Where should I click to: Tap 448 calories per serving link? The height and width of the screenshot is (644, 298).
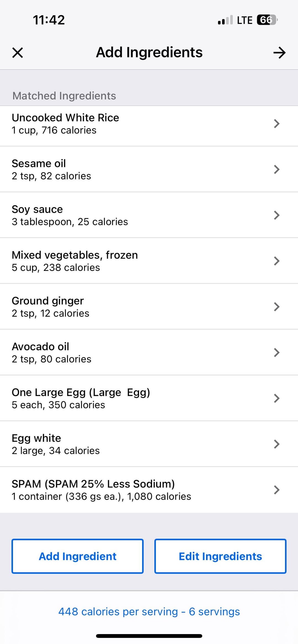[x=149, y=611]
